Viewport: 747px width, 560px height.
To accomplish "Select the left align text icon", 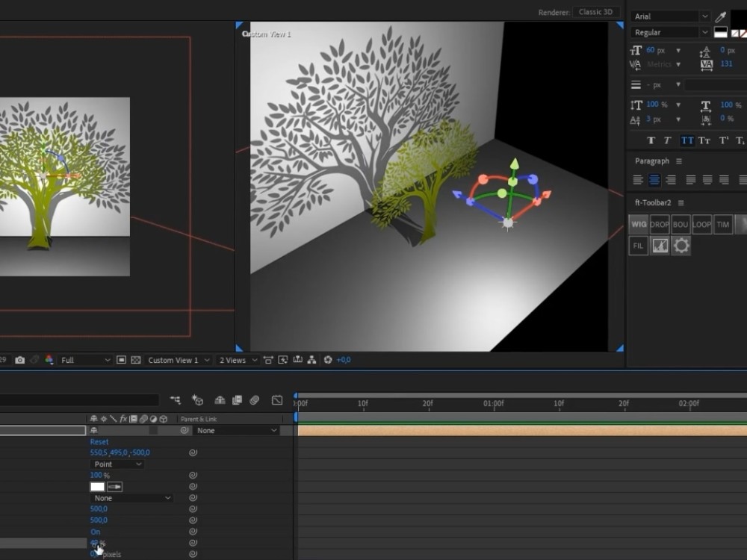I will [x=638, y=179].
